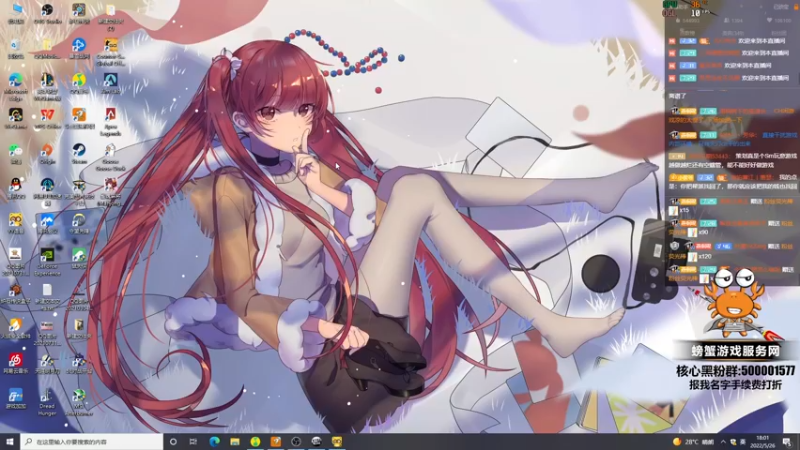Open the Recycle Bin desktop icon
Viewport: 800px width, 450px height.
[x=15, y=48]
